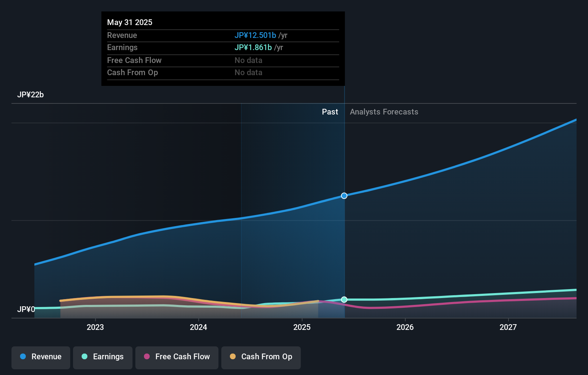Click the JP¥22b y-axis label
The width and height of the screenshot is (588, 375).
30,95
